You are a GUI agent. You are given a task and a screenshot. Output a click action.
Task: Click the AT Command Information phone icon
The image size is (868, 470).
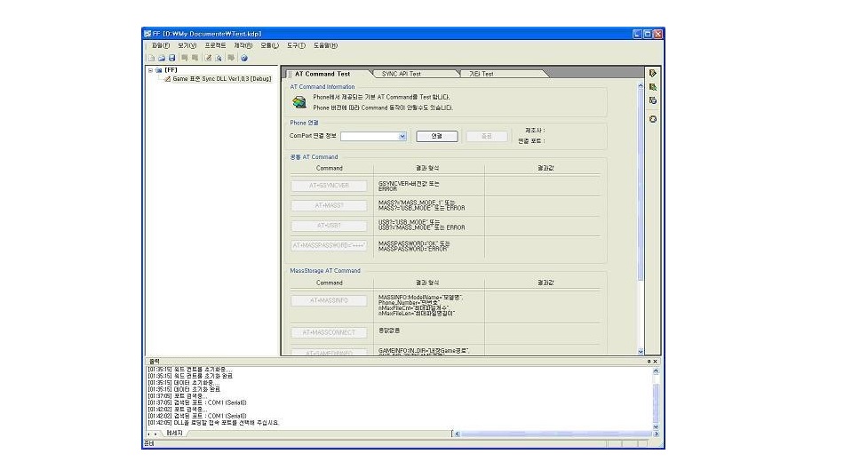pos(299,102)
